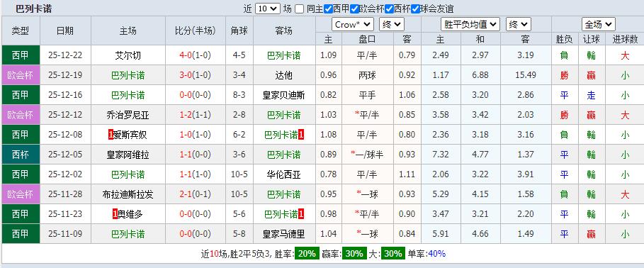Click the 进球数 column header

625,39
